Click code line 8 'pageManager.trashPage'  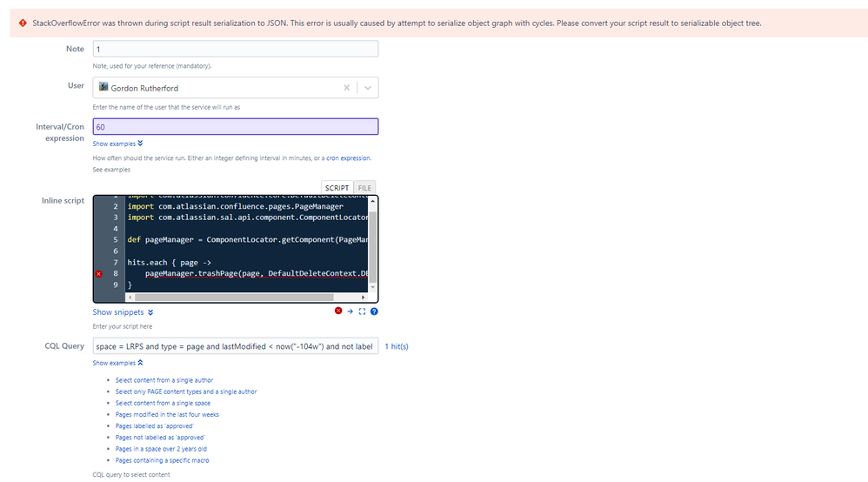(x=257, y=274)
